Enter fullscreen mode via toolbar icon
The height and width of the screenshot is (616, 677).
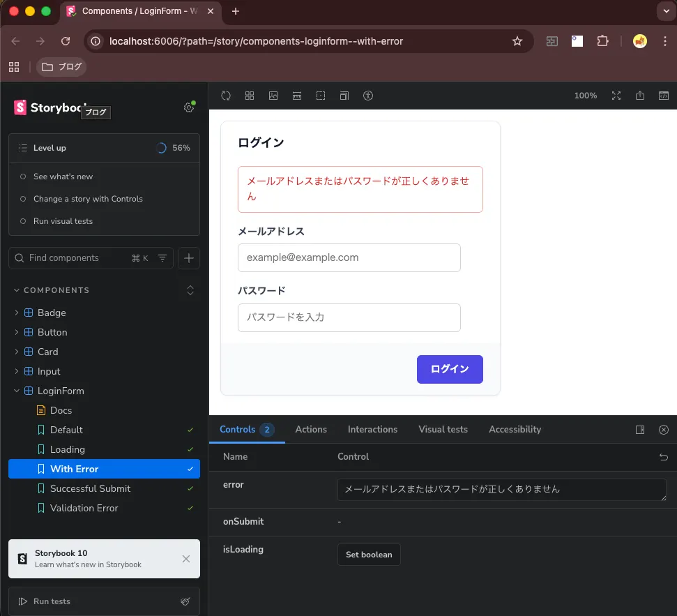[616, 96]
